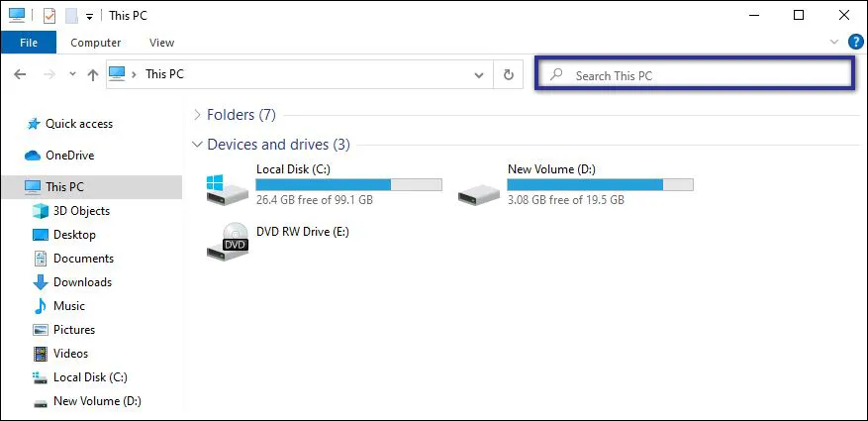Viewport: 868px width, 421px height.
Task: Click the magnifier icon in search box
Action: [556, 74]
